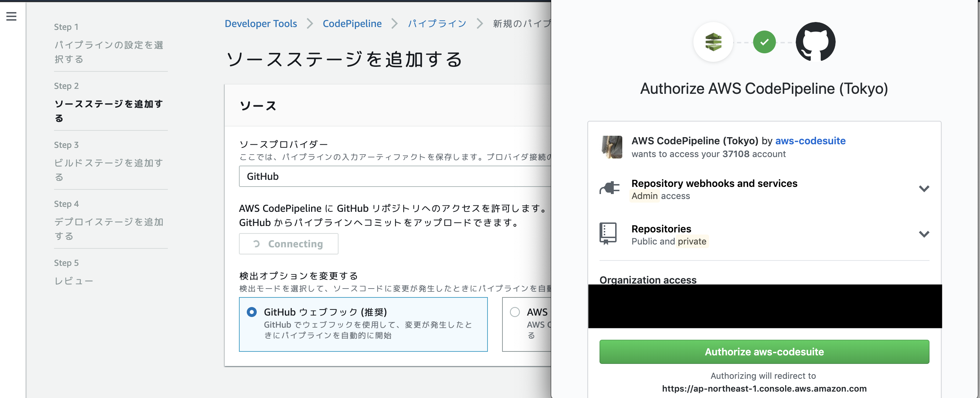Viewport: 980px width, 398px height.
Task: Expand Repositories permission details
Action: [x=924, y=234]
